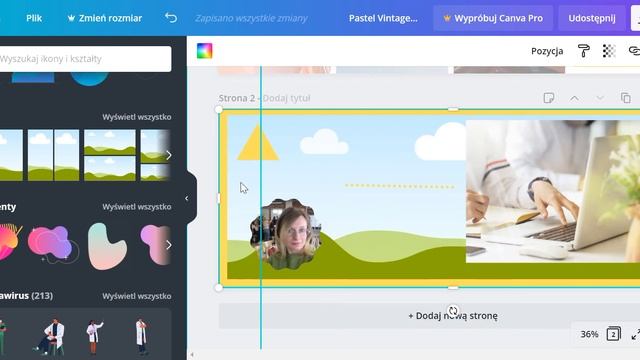Select the waving doctor illustration

click(94, 336)
